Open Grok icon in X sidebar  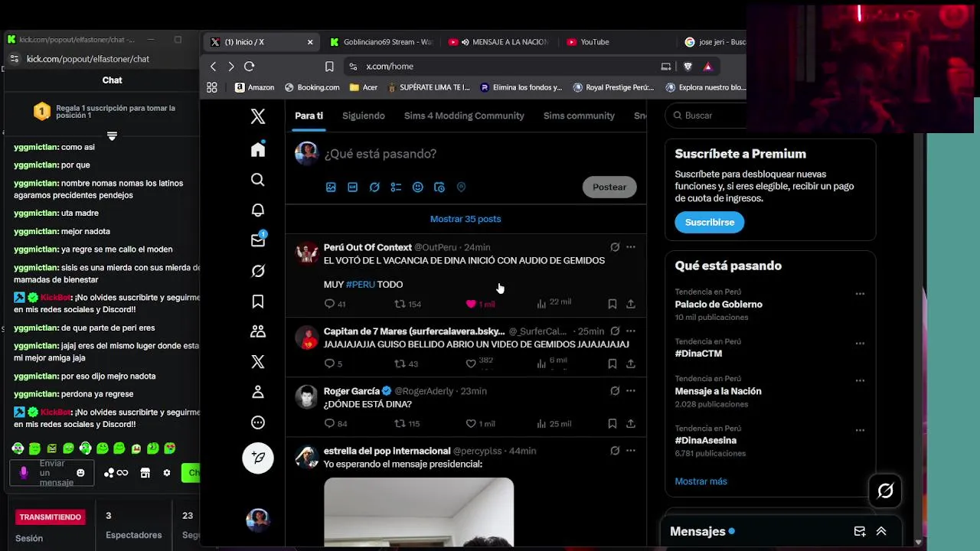pyautogui.click(x=258, y=271)
